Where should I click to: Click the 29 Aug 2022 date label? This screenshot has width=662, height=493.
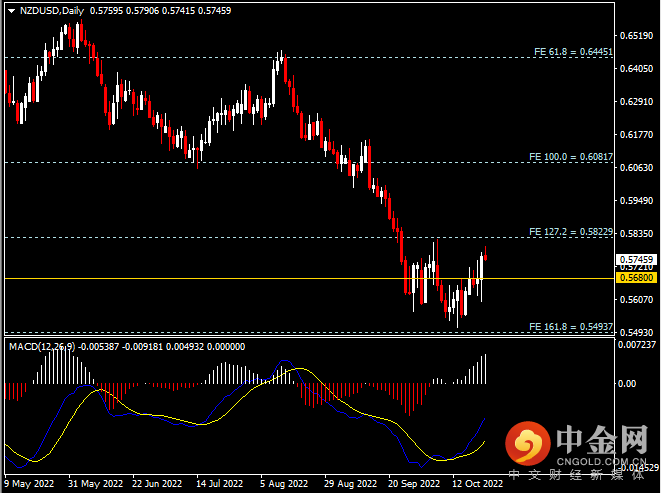(x=350, y=484)
